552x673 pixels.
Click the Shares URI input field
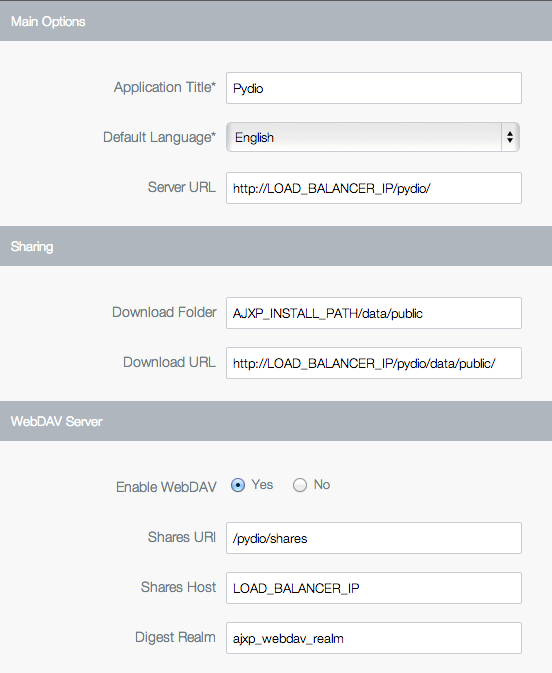pyautogui.click(x=374, y=538)
